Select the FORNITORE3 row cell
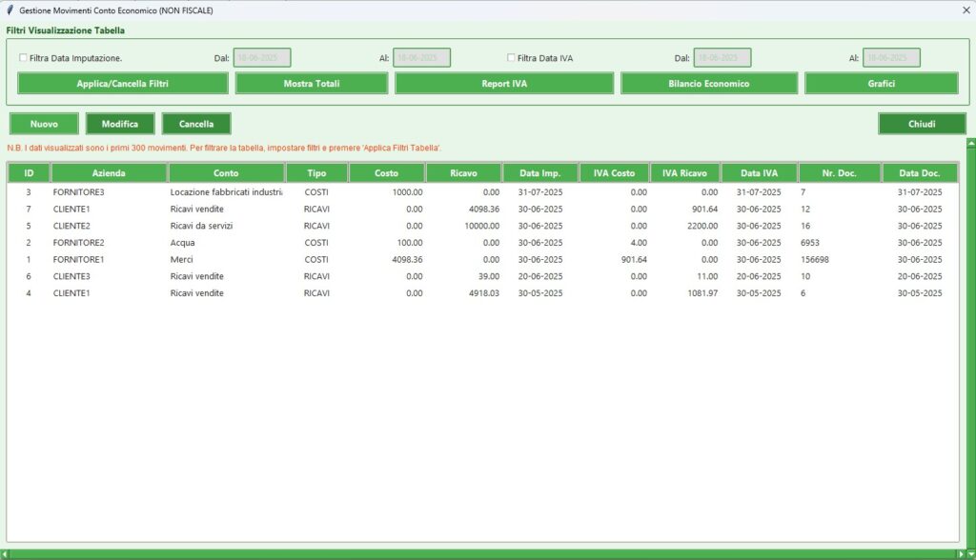Image resolution: width=976 pixels, height=560 pixels. 78,192
